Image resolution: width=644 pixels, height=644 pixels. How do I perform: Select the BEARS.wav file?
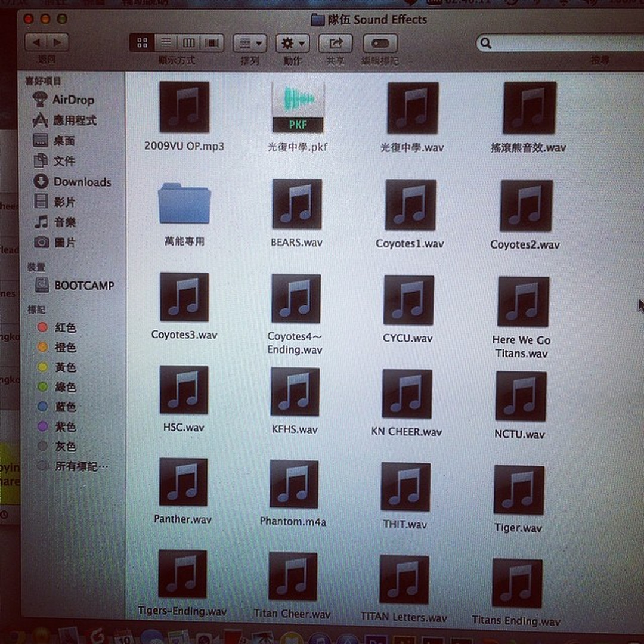[296, 205]
